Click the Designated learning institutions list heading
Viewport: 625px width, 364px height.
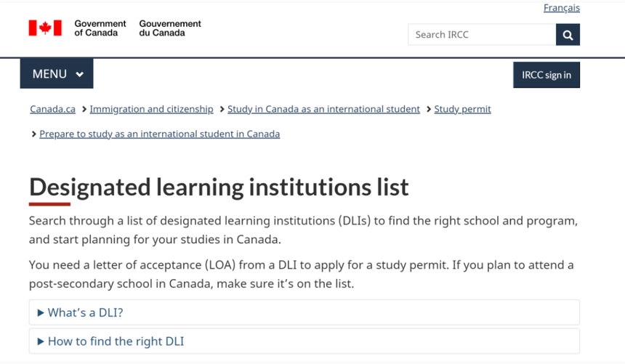[x=219, y=187]
